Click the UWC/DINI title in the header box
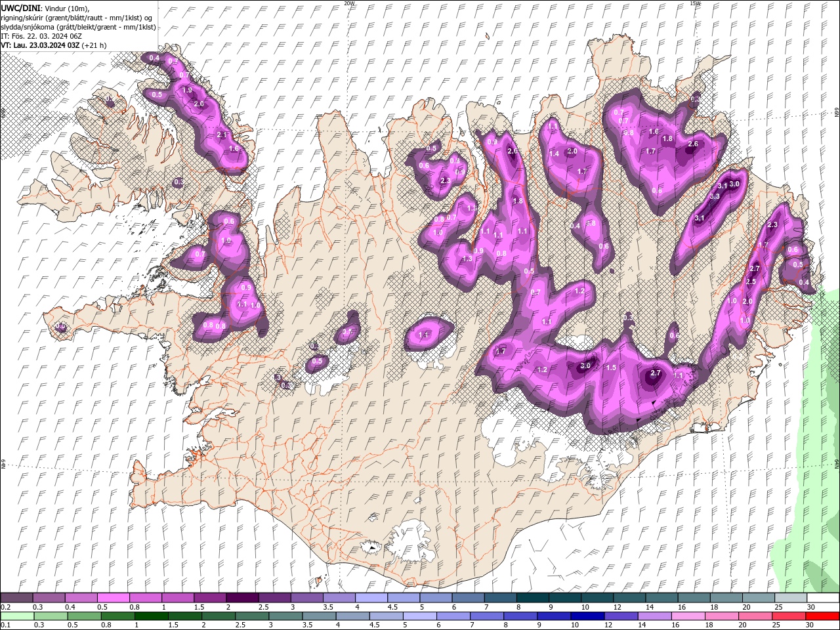840x630 pixels. point(20,8)
